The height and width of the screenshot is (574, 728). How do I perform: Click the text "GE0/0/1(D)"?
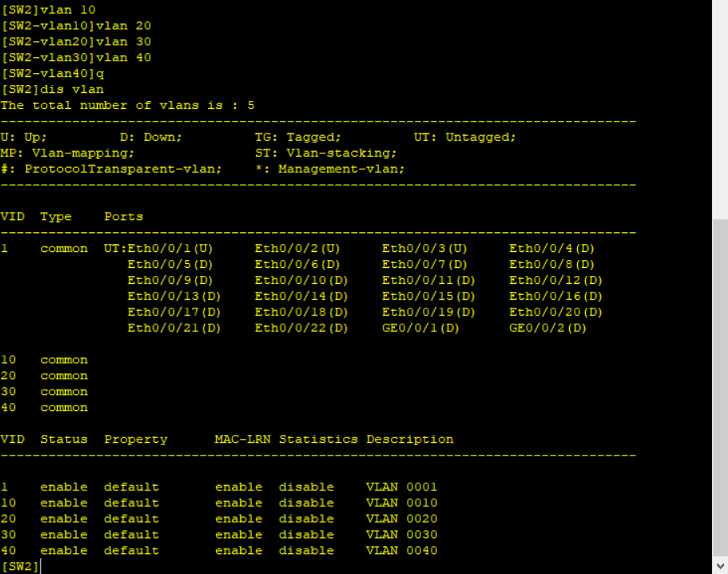420,328
